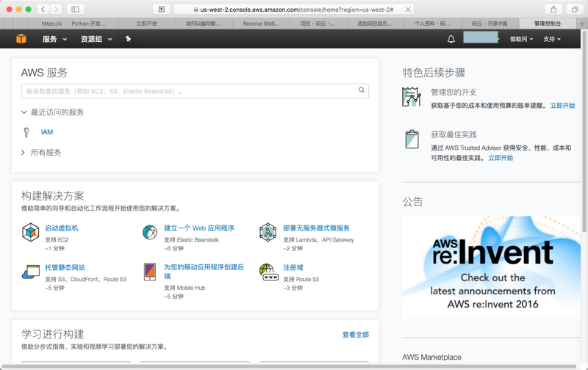Open the 注册域 link
This screenshot has width=588, height=370.
coord(293,267)
